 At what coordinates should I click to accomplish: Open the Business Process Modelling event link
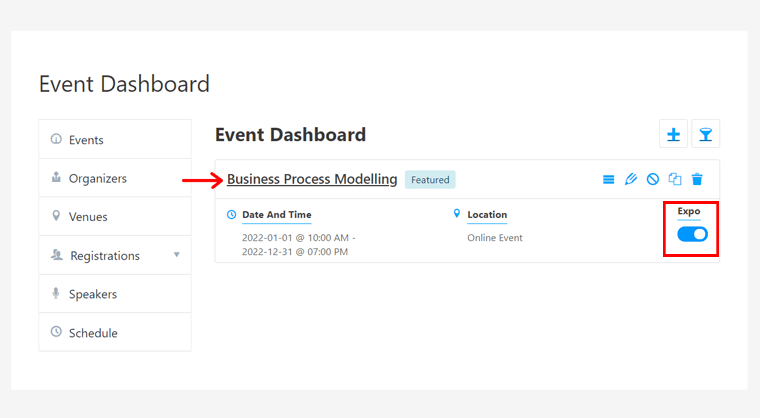coord(312,179)
